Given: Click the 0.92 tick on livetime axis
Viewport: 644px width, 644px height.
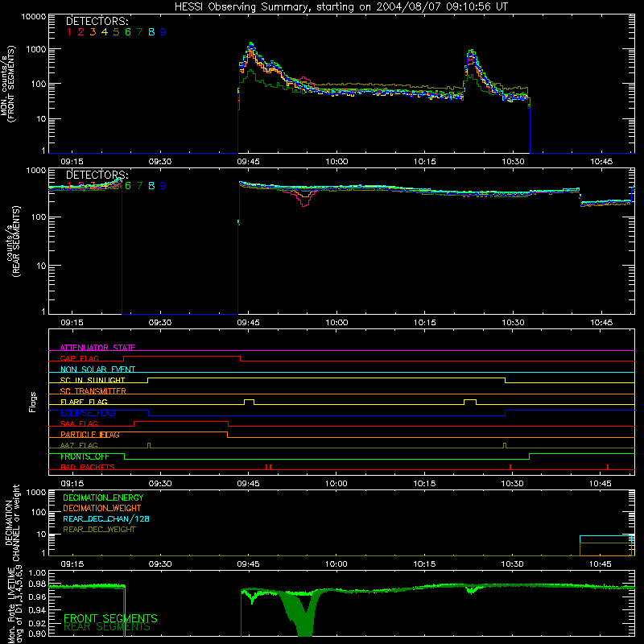Looking at the screenshot, I should coord(37,621).
